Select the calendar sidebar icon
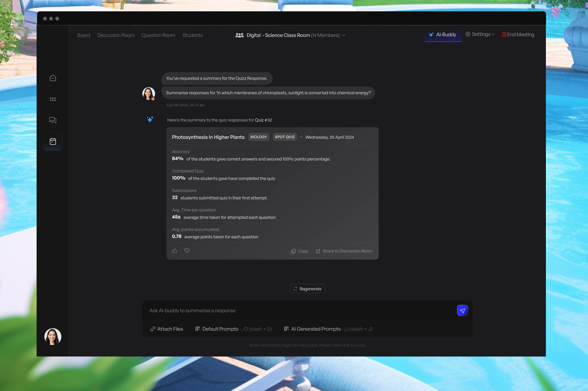This screenshot has height=391, width=588. [x=53, y=141]
